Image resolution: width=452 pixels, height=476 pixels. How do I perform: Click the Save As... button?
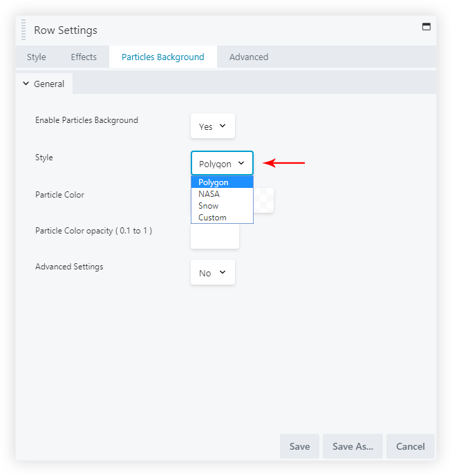(x=352, y=446)
